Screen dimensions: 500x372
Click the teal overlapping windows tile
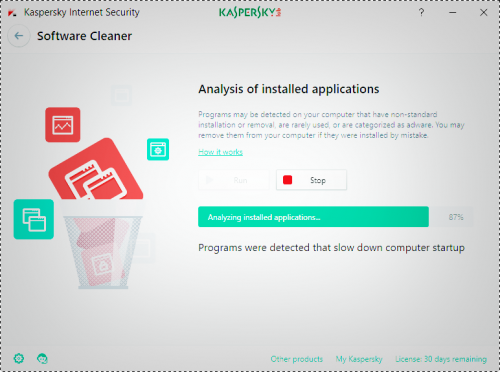click(34, 219)
